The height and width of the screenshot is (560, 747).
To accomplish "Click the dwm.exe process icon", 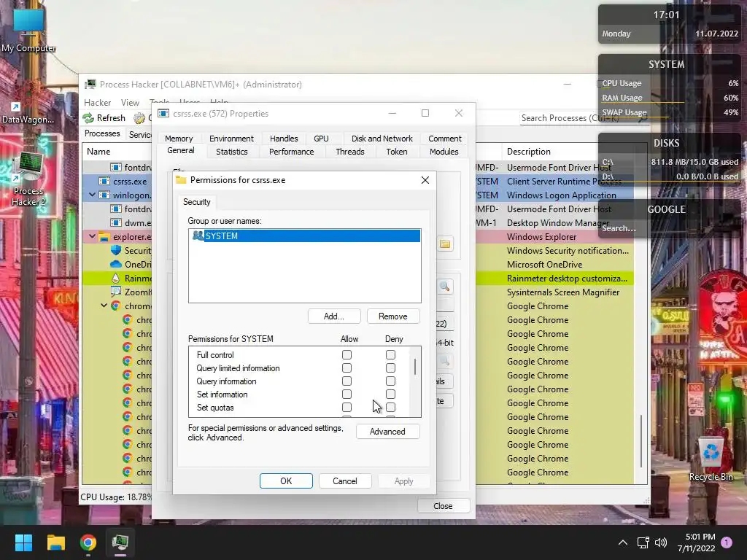I will tap(115, 223).
